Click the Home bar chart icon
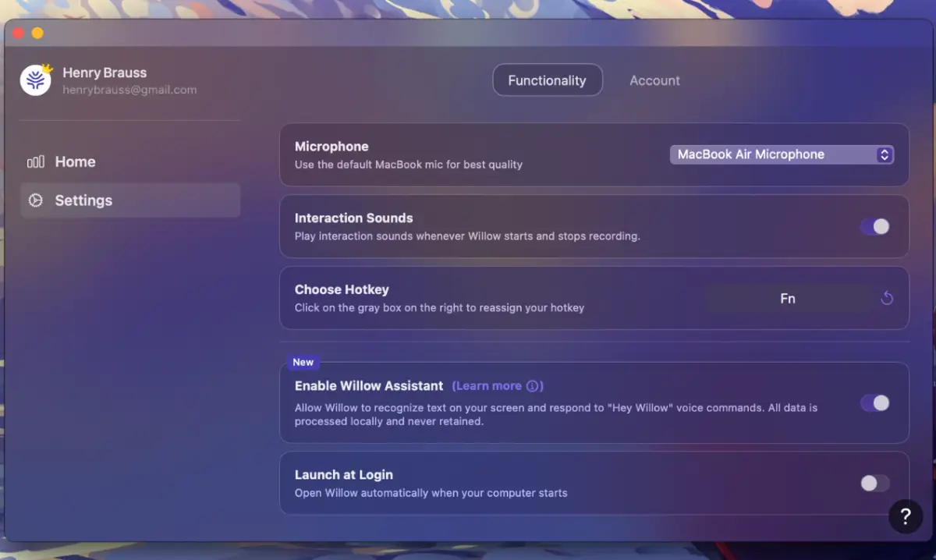The height and width of the screenshot is (560, 936). [36, 162]
